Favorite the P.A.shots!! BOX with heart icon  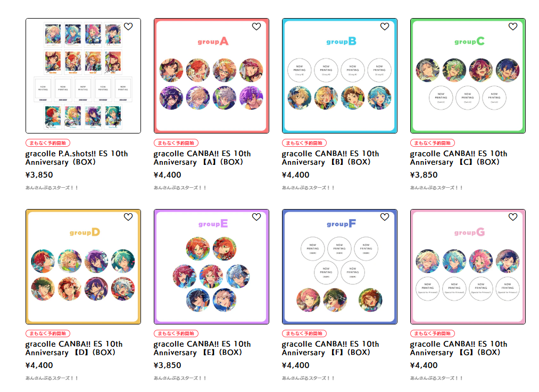128,27
